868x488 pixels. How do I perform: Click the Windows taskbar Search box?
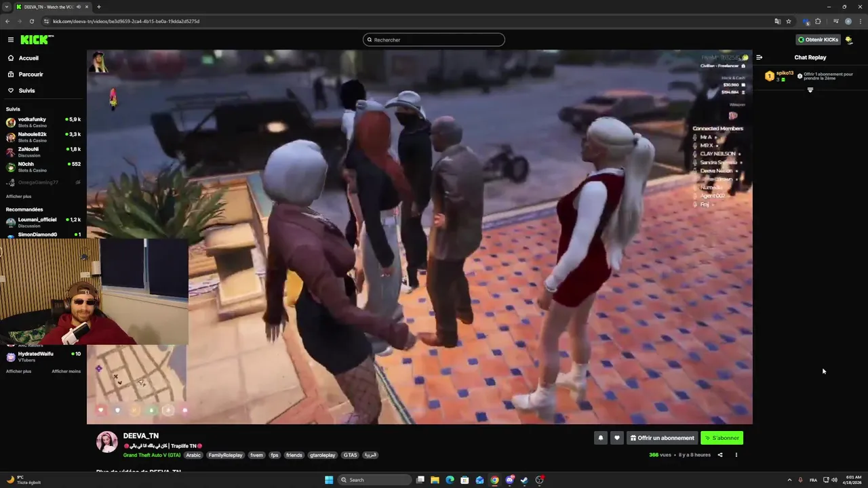pyautogui.click(x=375, y=480)
